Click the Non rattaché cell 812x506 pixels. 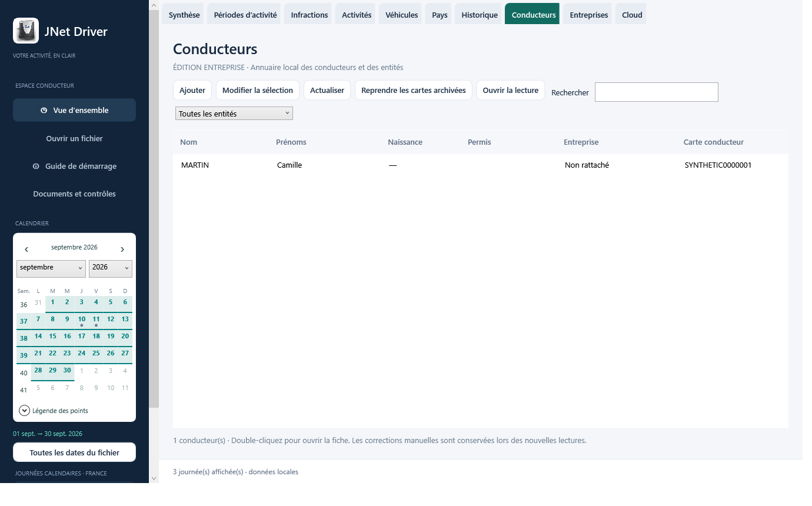tap(587, 165)
